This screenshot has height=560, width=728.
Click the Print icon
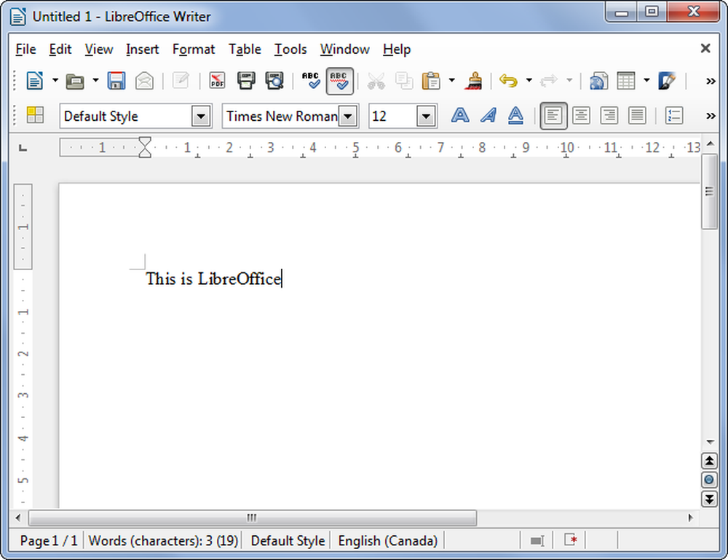[x=246, y=81]
